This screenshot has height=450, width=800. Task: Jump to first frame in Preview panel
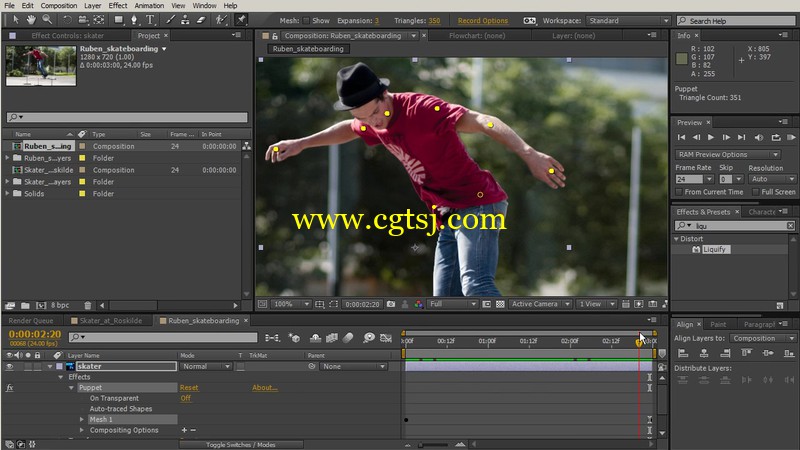pyautogui.click(x=681, y=137)
